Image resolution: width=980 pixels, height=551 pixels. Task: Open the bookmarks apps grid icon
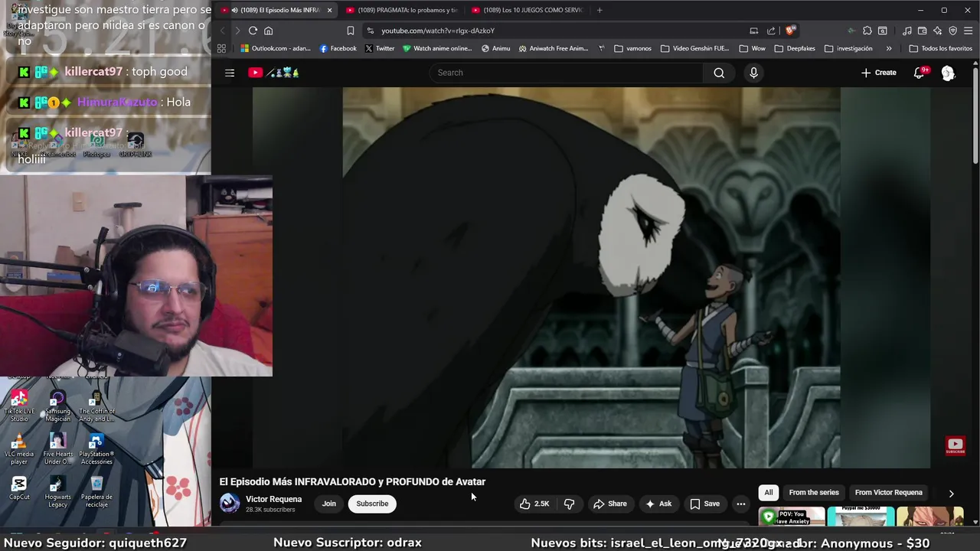coord(221,48)
